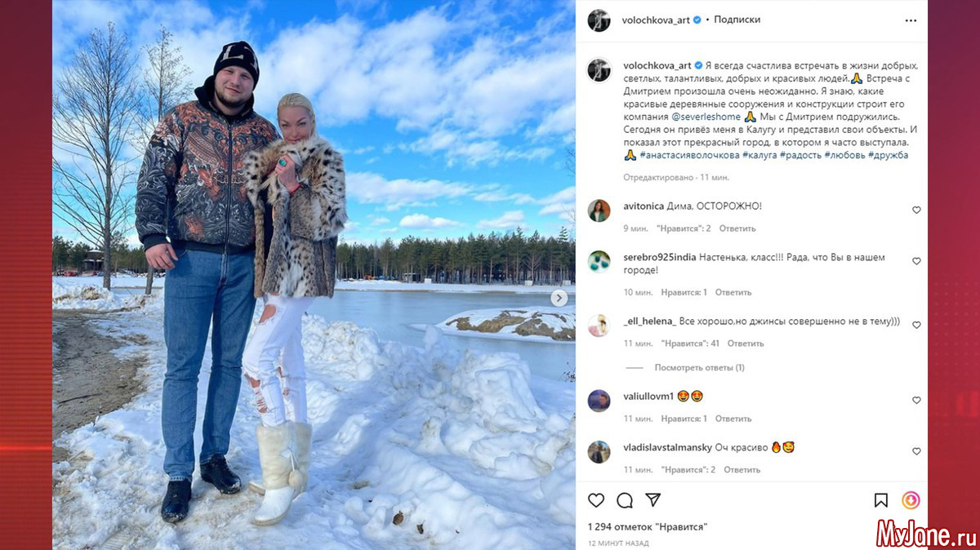Like vladislavstalmansky's comment heart

click(x=916, y=451)
